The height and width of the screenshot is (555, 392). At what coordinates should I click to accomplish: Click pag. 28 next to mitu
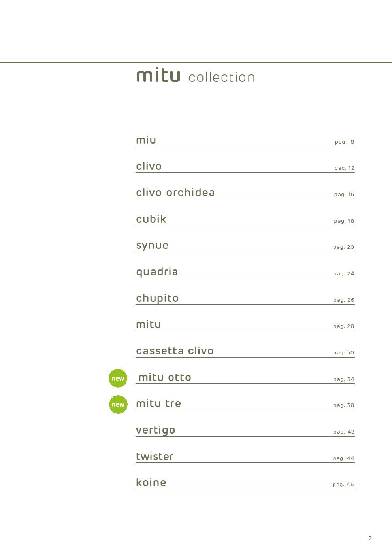pos(344,326)
